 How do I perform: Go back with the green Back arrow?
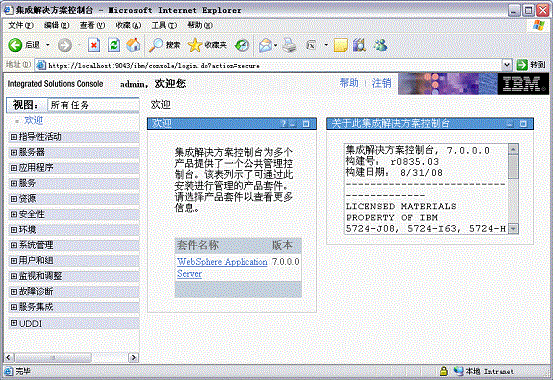click(x=15, y=45)
